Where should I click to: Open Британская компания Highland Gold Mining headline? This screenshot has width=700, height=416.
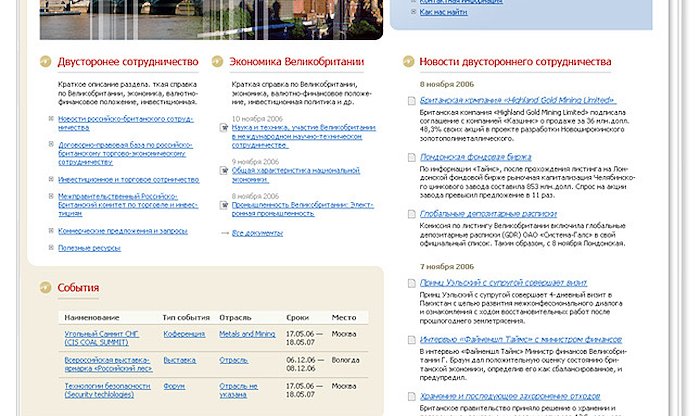[518, 100]
